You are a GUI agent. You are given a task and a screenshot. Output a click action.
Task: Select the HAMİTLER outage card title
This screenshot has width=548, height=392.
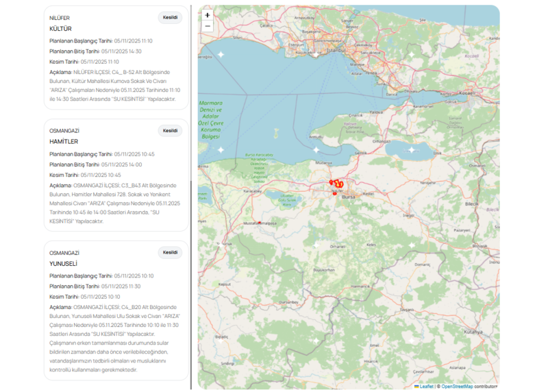64,142
